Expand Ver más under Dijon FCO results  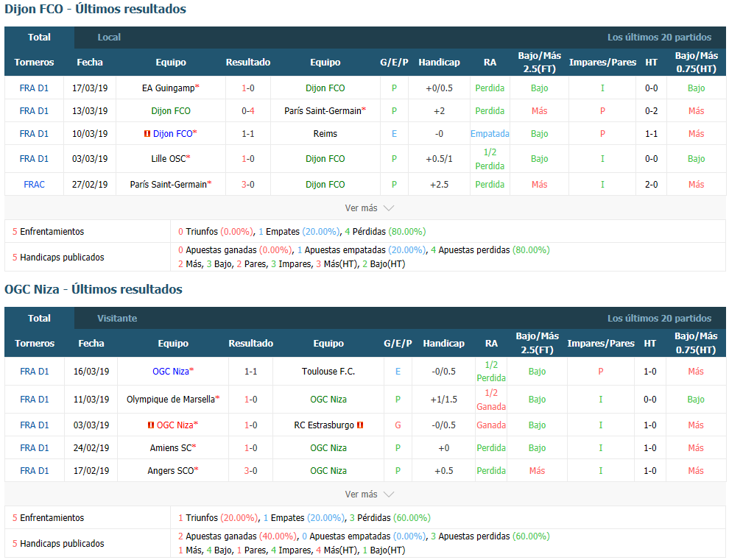coord(369,208)
